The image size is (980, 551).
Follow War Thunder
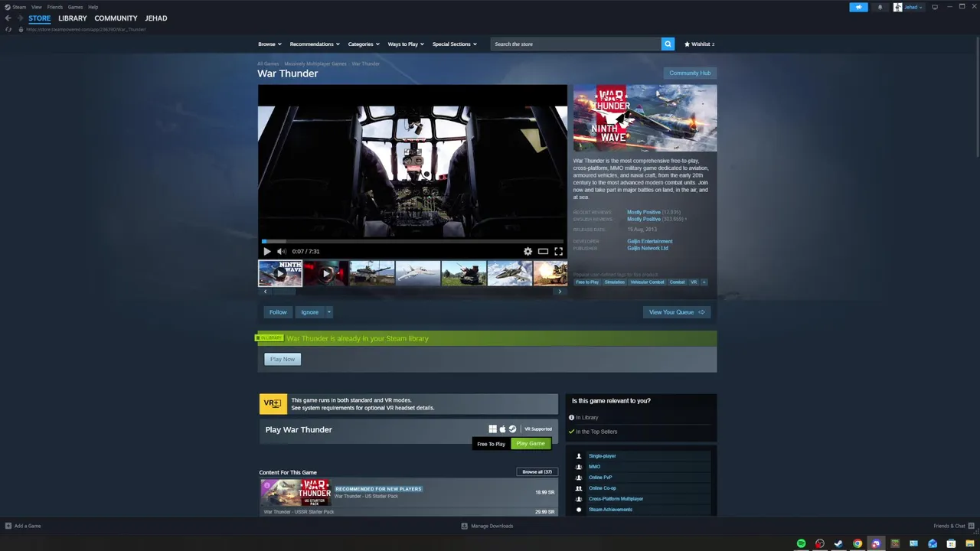pos(278,312)
